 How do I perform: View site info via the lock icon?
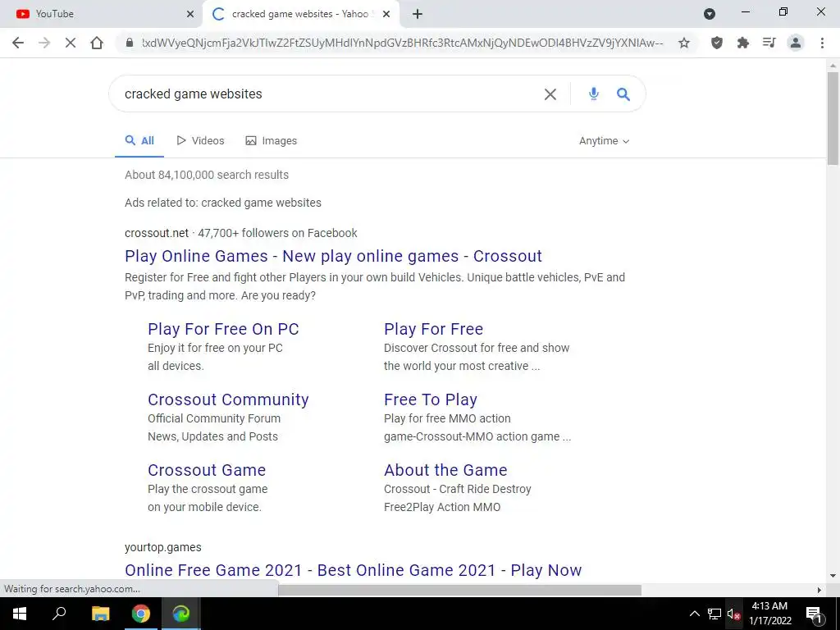pos(129,43)
